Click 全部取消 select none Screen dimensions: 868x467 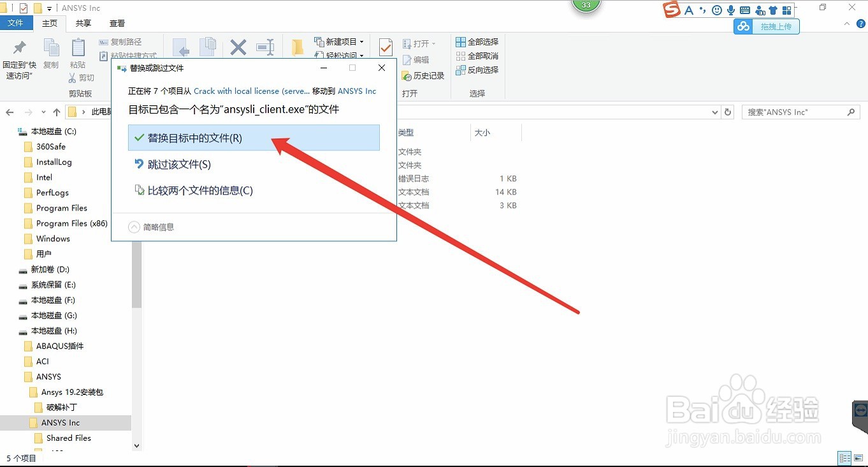click(477, 56)
